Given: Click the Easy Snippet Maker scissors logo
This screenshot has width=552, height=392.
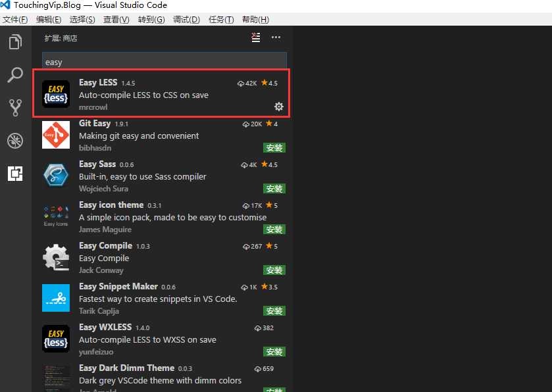Looking at the screenshot, I should (x=56, y=298).
